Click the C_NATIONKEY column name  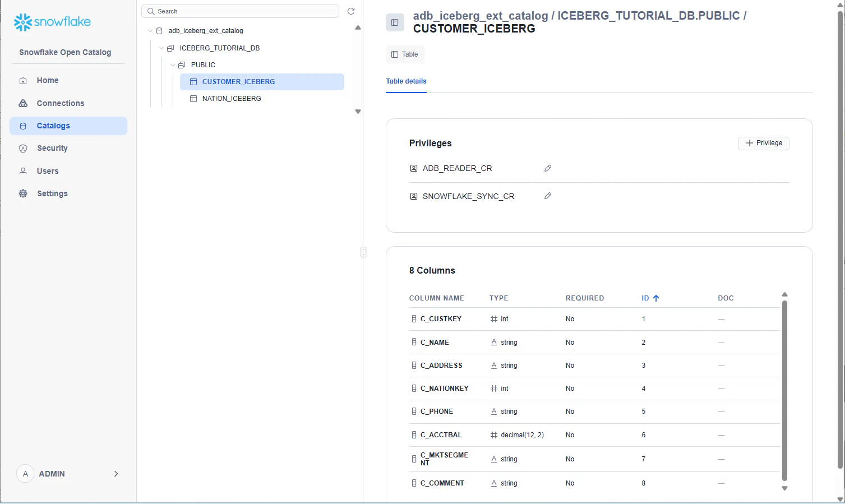(x=445, y=389)
